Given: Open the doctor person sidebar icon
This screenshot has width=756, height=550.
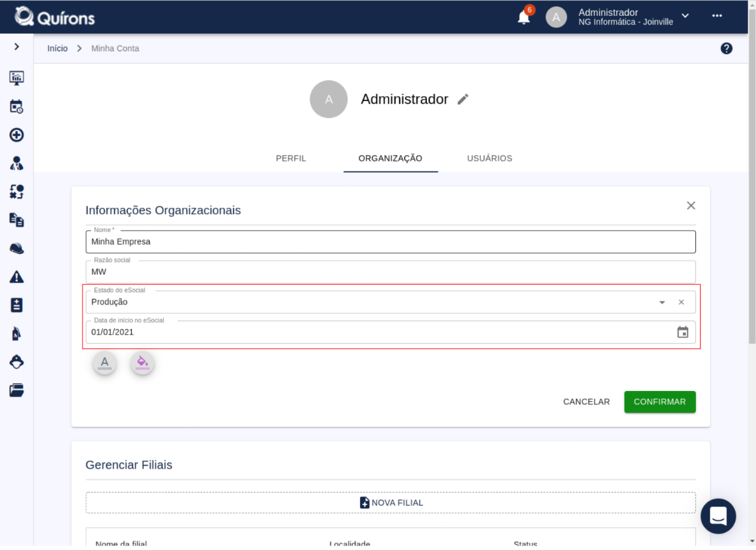Looking at the screenshot, I should coord(17,164).
